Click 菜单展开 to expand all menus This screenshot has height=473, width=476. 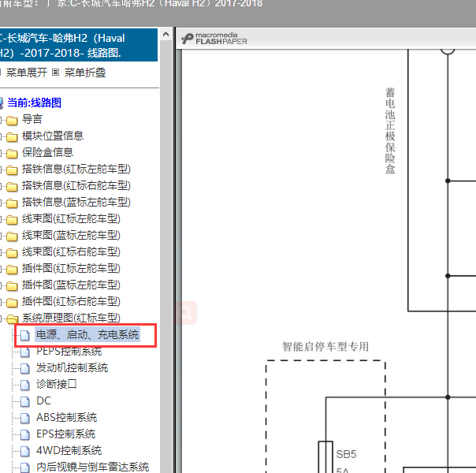pos(27,73)
